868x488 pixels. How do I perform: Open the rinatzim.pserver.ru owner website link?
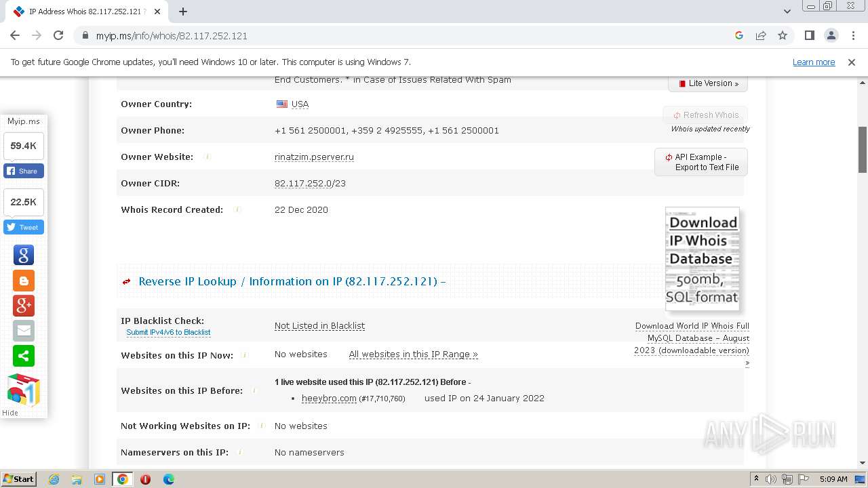[x=314, y=157]
